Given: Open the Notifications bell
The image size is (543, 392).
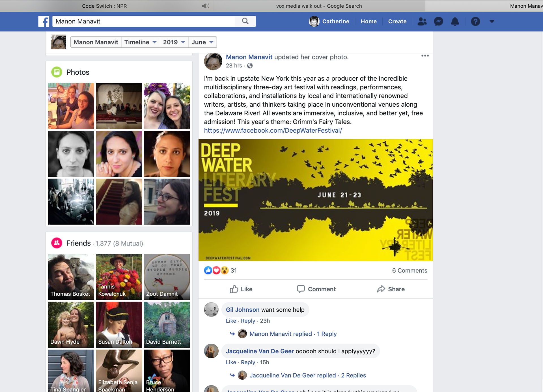Looking at the screenshot, I should 455,21.
